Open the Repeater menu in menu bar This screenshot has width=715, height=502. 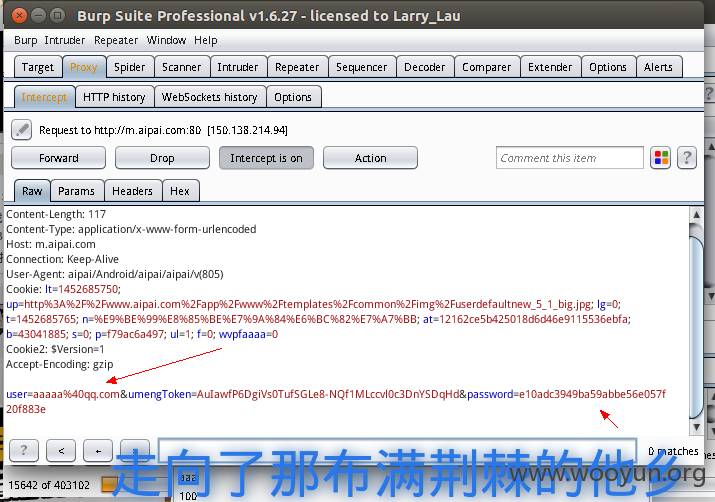tap(116, 40)
